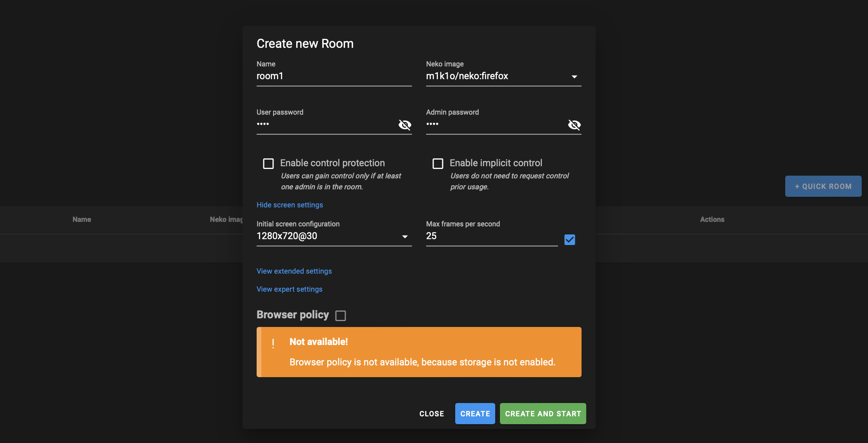Tick the Browser policy checkbox
This screenshot has height=443, width=868.
(x=341, y=316)
